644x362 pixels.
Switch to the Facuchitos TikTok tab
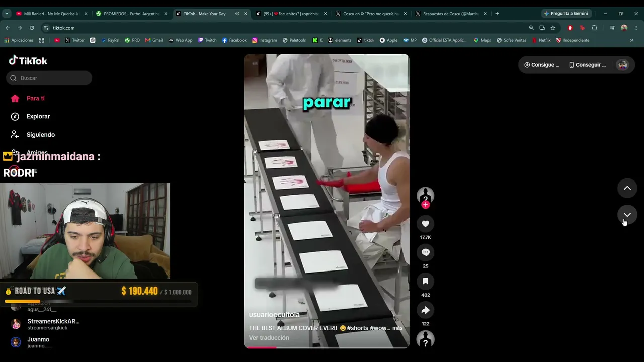click(291, 14)
